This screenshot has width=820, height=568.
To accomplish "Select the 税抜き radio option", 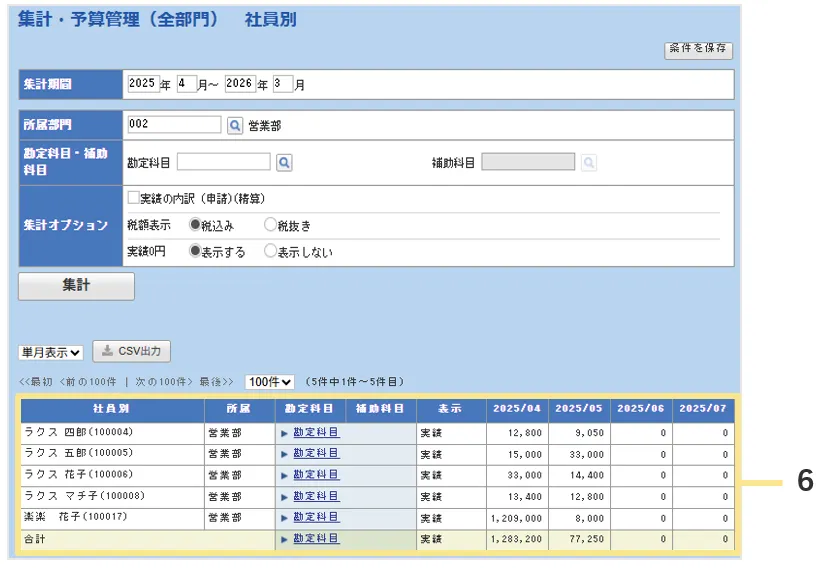I will [x=270, y=225].
